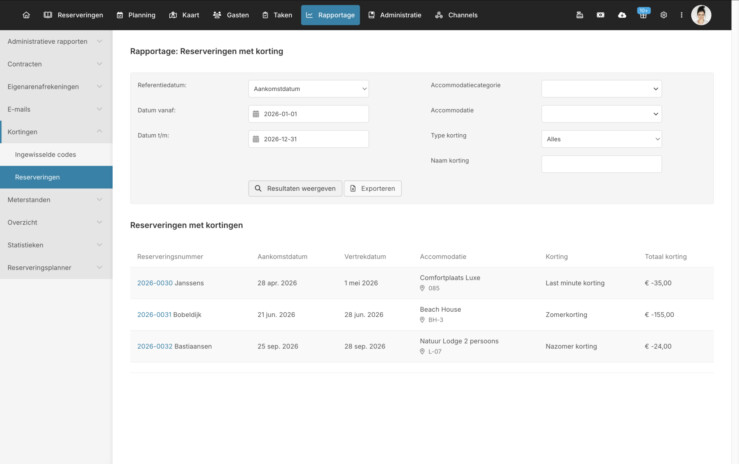The image size is (739, 464).
Task: Click location pin next to 085
Action: 422,288
